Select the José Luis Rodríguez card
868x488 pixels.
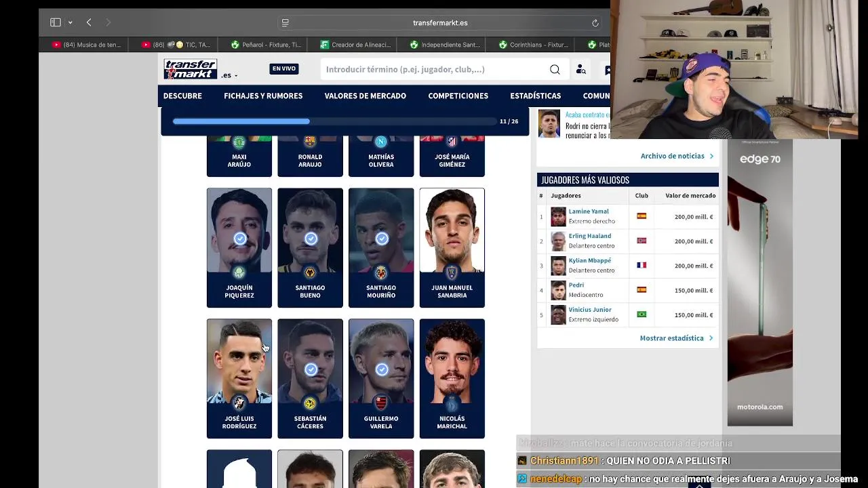coord(239,378)
